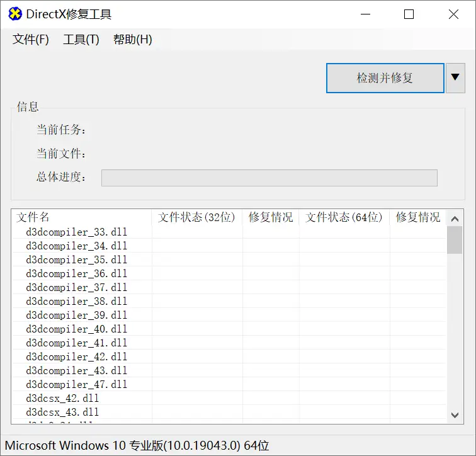
Task: Click the 总体进度 progress bar
Action: 269,178
